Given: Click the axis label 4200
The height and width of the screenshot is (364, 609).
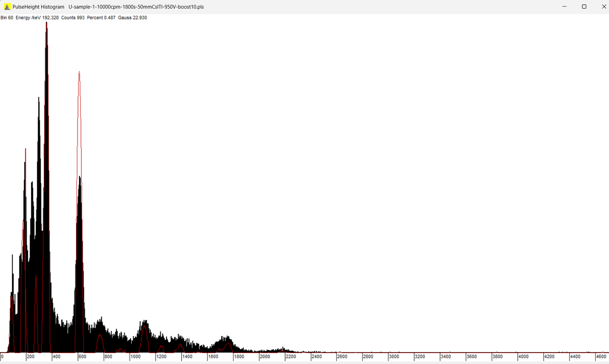Looking at the screenshot, I should click(549, 356).
